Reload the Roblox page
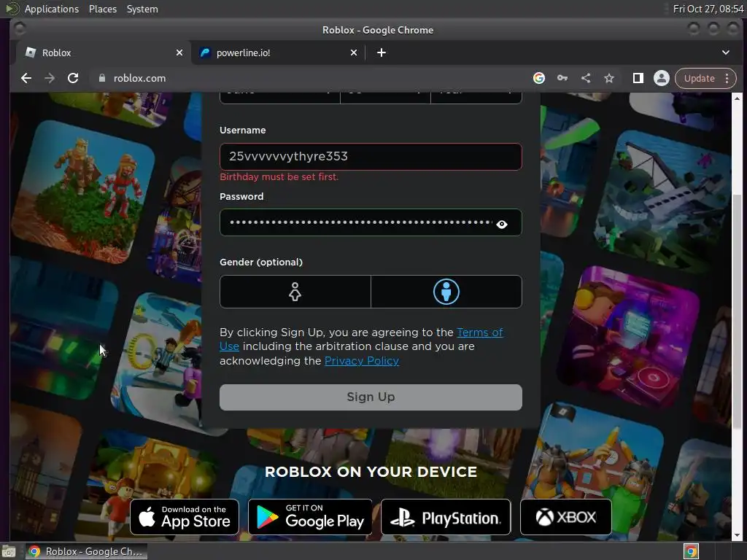 click(73, 78)
